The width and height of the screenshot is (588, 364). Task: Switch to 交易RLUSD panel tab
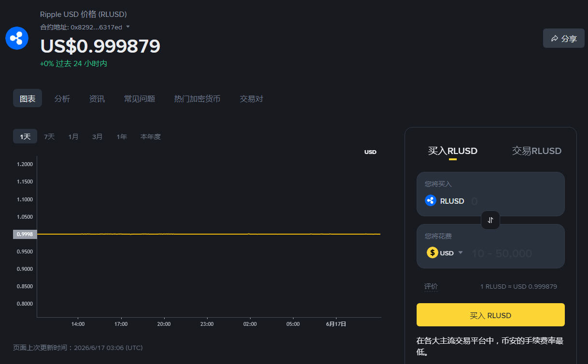click(x=537, y=151)
